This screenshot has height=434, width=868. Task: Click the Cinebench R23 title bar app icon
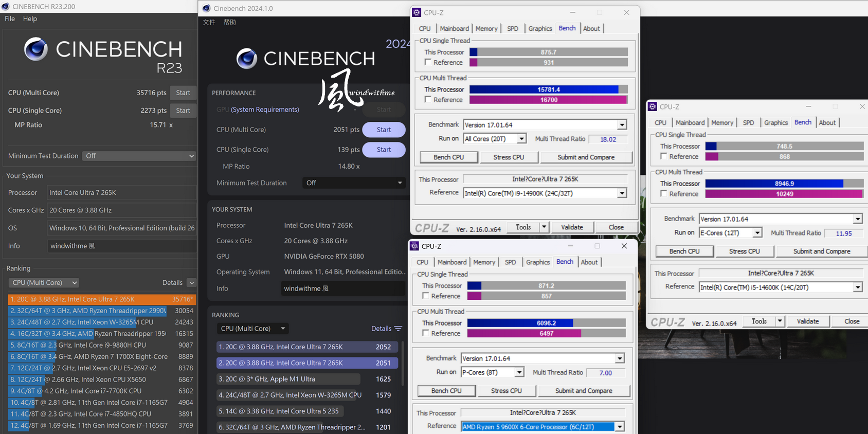click(x=6, y=7)
